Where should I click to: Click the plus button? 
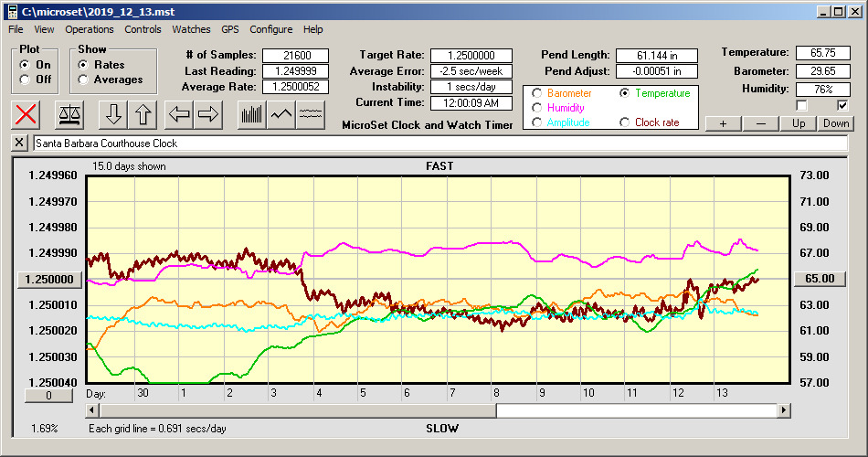point(723,123)
